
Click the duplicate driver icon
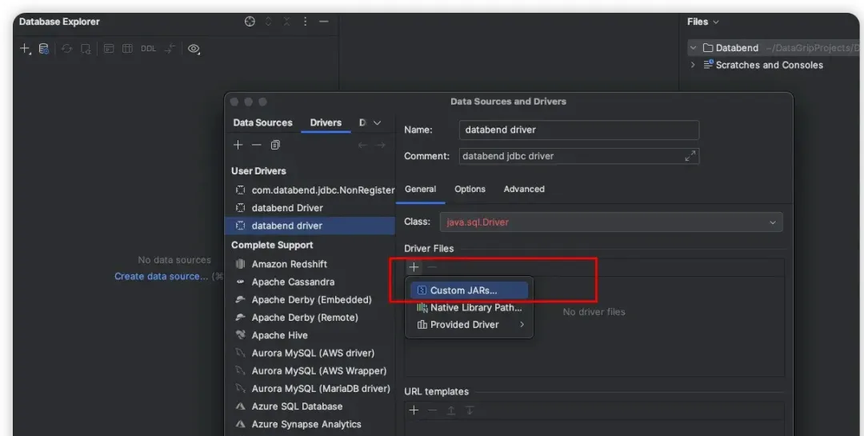275,144
